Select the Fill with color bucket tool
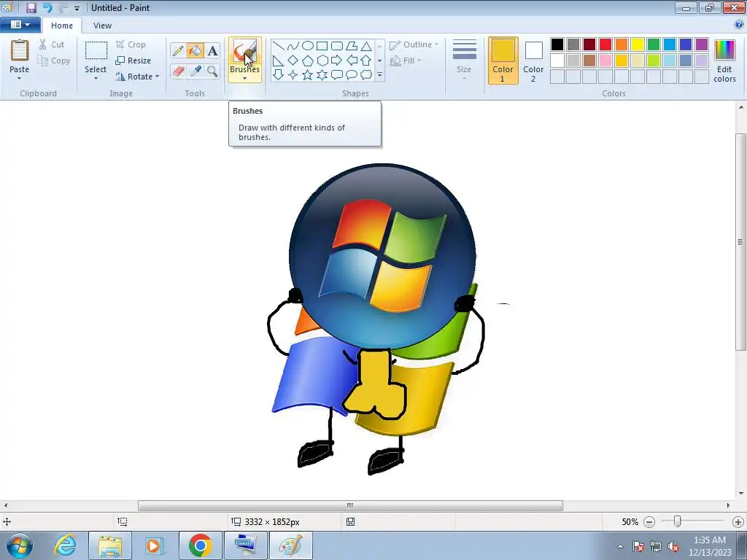This screenshot has width=747, height=560. (x=195, y=50)
